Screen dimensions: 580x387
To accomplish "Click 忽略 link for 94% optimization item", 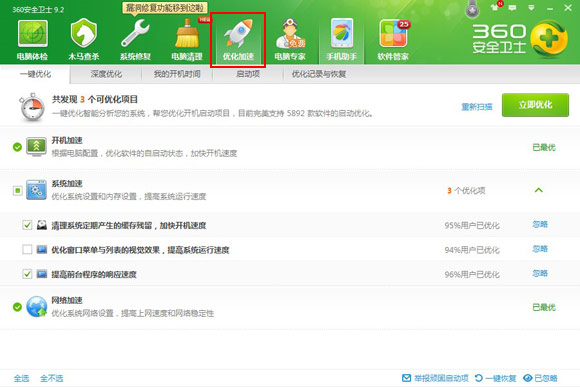I will (x=540, y=249).
